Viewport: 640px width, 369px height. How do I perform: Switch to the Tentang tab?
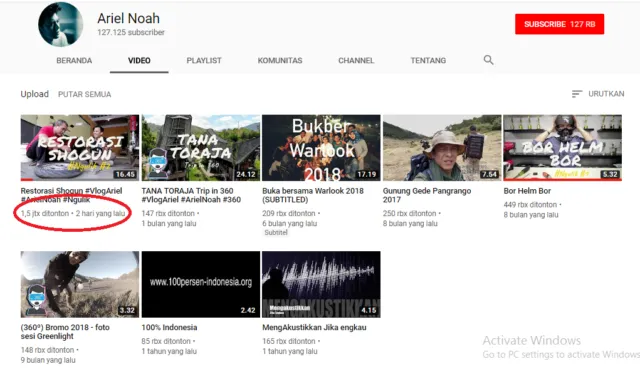pyautogui.click(x=428, y=60)
